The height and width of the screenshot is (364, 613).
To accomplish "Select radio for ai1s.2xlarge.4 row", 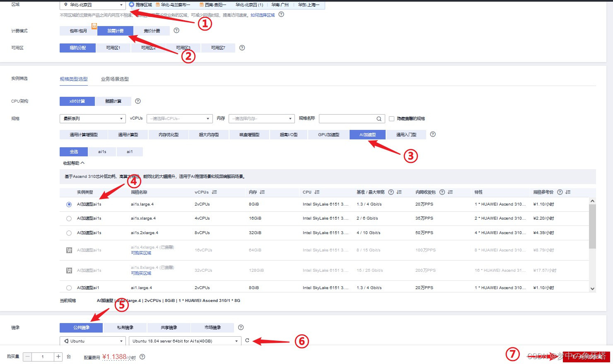I will click(x=69, y=233).
